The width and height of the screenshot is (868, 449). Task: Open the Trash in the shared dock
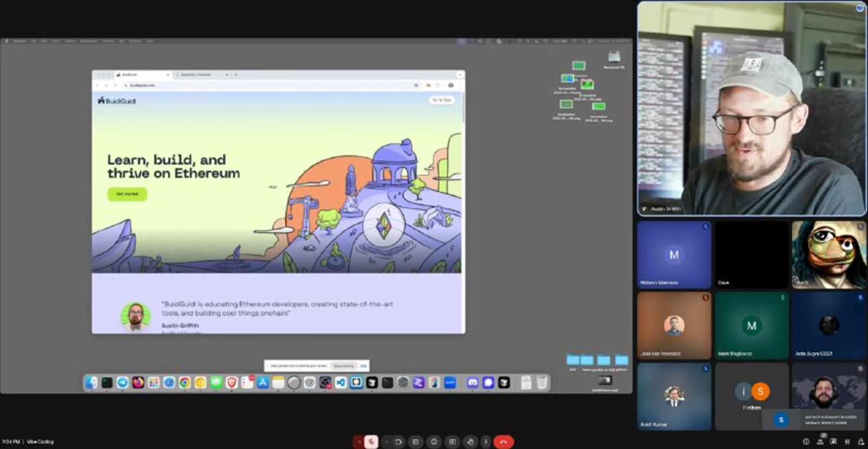pyautogui.click(x=542, y=383)
